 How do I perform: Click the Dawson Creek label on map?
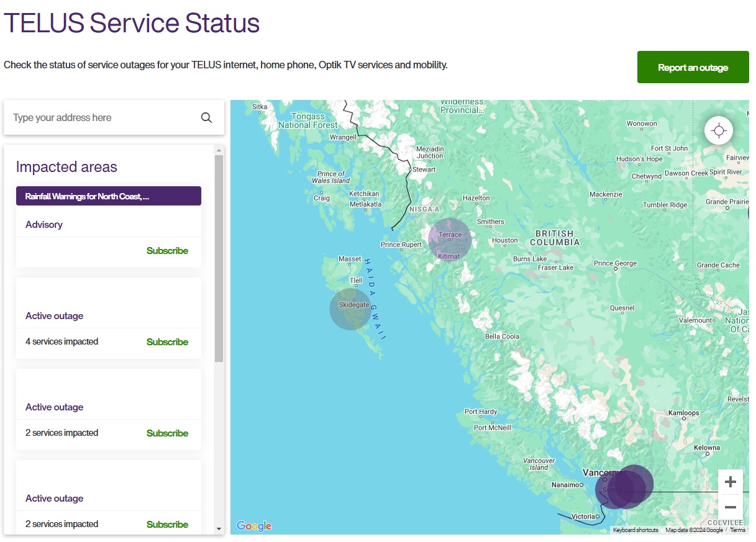[x=686, y=173]
